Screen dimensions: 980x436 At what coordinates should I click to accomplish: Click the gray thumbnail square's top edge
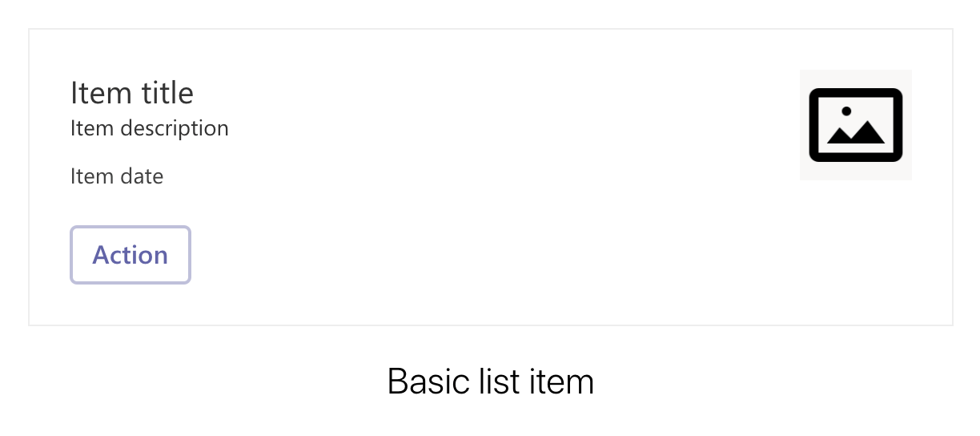855,72
